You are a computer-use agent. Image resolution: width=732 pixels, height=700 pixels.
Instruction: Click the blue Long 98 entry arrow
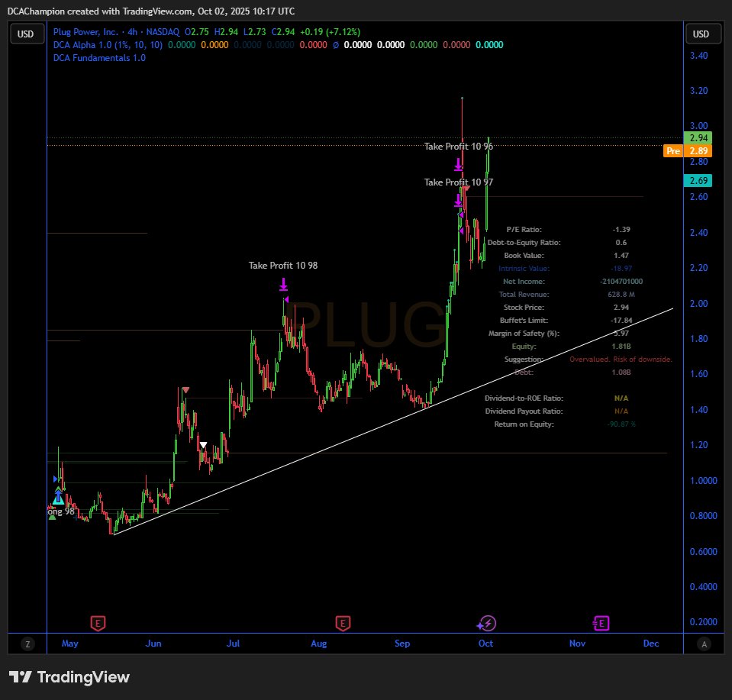pyautogui.click(x=58, y=496)
